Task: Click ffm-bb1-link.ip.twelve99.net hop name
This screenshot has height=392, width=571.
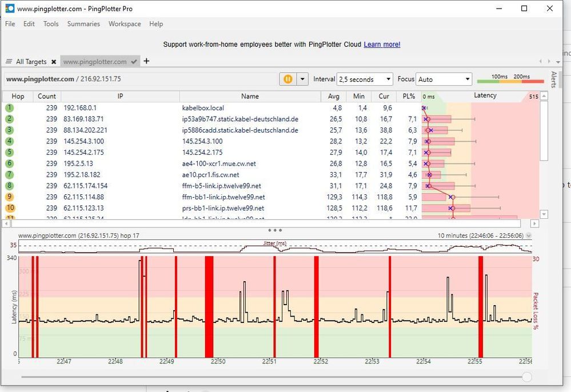Action: [223, 197]
